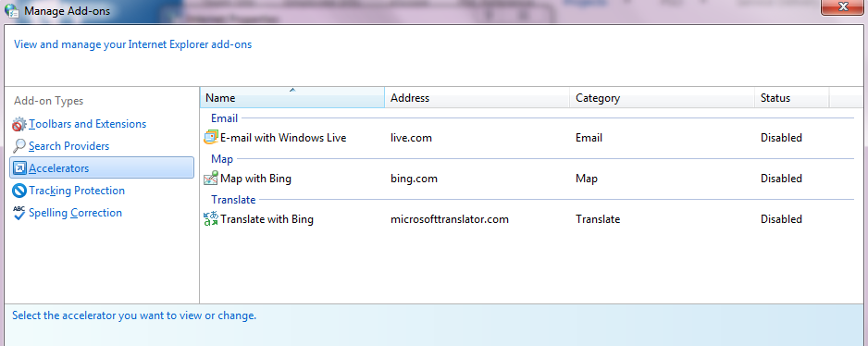
Task: Open Tracking Protection add-on type
Action: pos(77,191)
